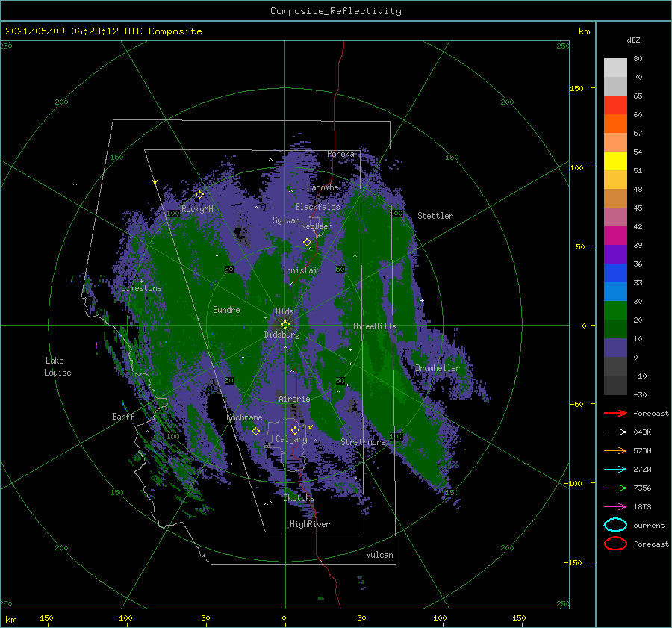This screenshot has width=672, height=628.
Task: Select the violet purple swatch above 36
Action: pos(615,254)
